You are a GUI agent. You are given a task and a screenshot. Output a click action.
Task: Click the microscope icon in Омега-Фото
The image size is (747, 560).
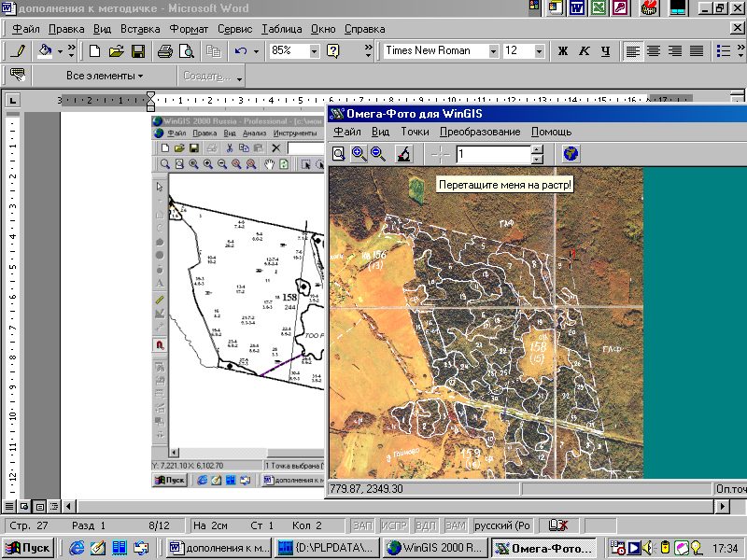(403, 154)
